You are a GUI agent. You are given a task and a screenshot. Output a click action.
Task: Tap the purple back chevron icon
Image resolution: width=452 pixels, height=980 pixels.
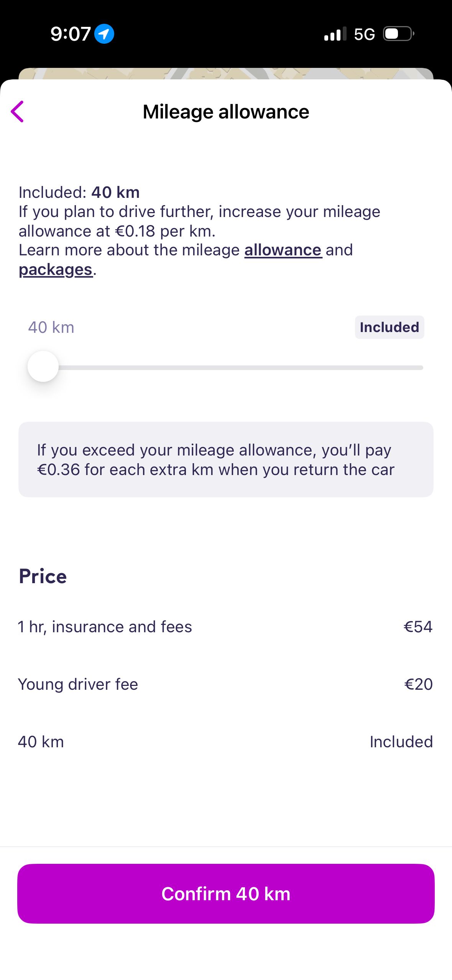pyautogui.click(x=17, y=112)
